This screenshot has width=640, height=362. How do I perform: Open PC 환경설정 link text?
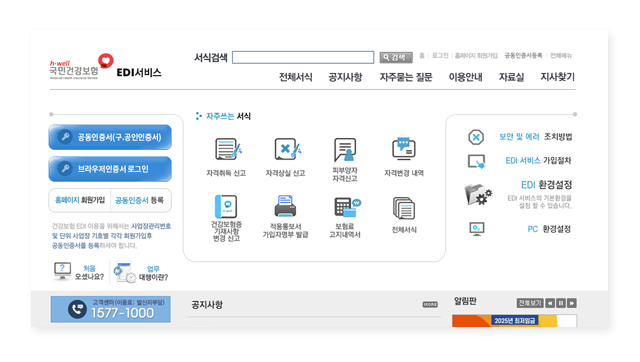549,229
